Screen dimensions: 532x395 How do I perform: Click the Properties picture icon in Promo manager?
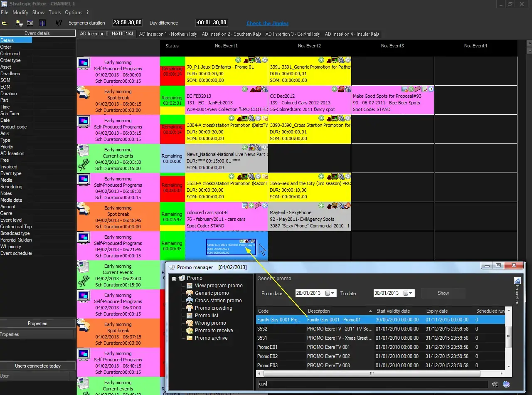[x=517, y=281]
